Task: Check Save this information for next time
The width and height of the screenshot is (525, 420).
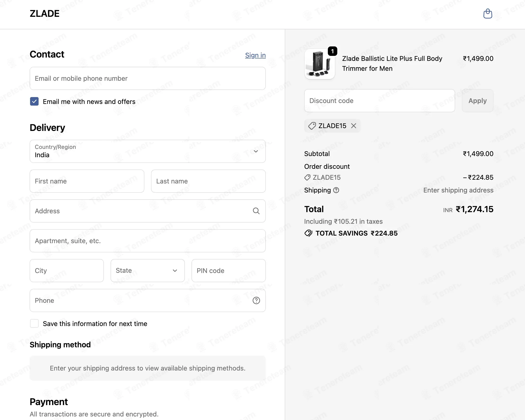Action: coord(34,324)
